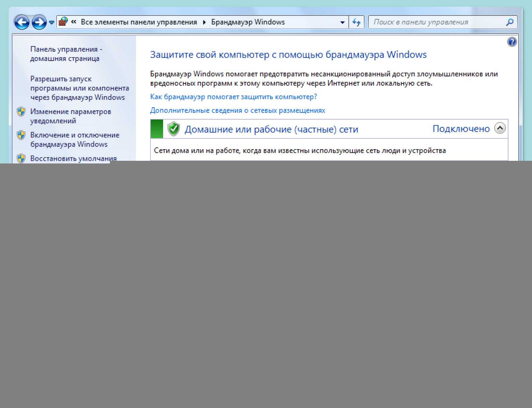Open 'Панель управления - домашняя страница' link
Image resolution: width=532 pixels, height=408 pixels.
(x=66, y=54)
